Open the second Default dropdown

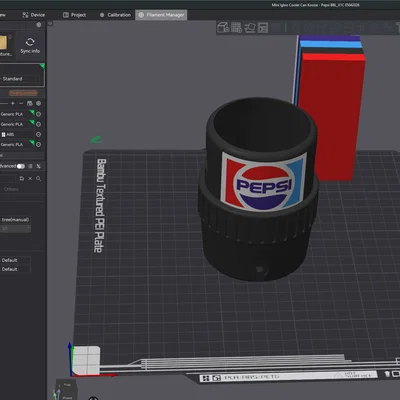(15, 269)
